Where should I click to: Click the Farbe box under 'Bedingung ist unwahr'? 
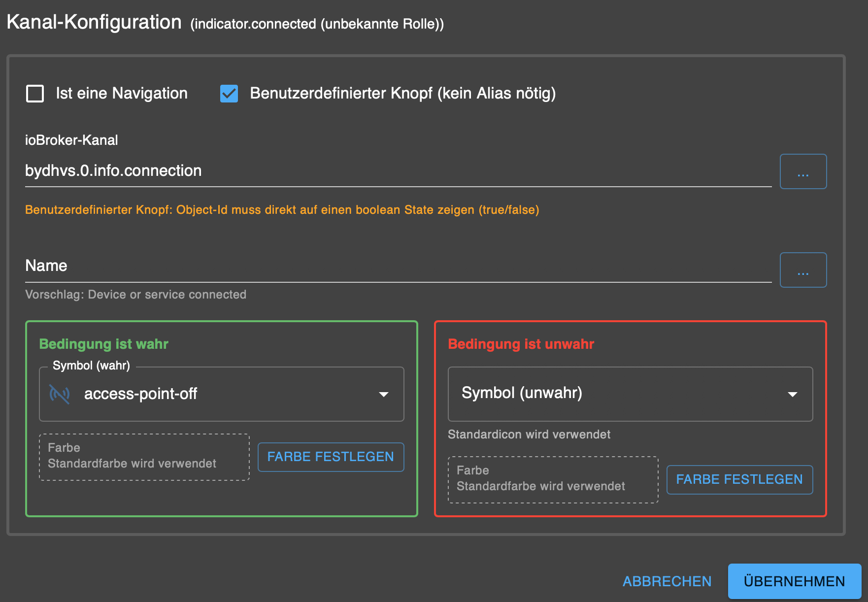click(553, 479)
